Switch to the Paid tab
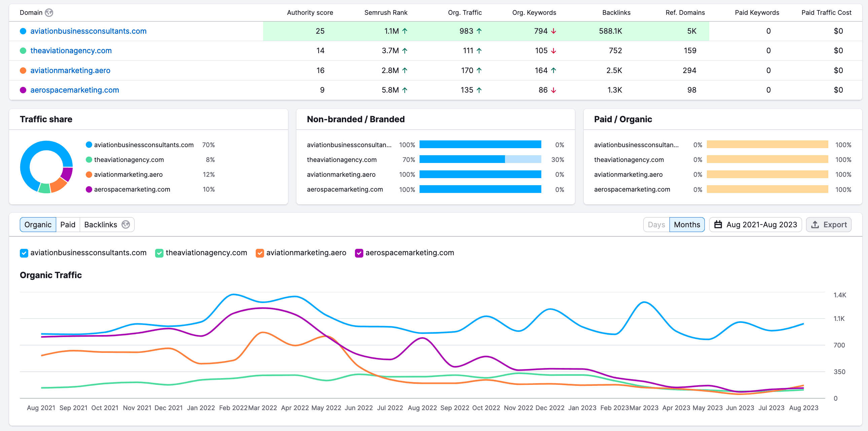 click(x=68, y=225)
